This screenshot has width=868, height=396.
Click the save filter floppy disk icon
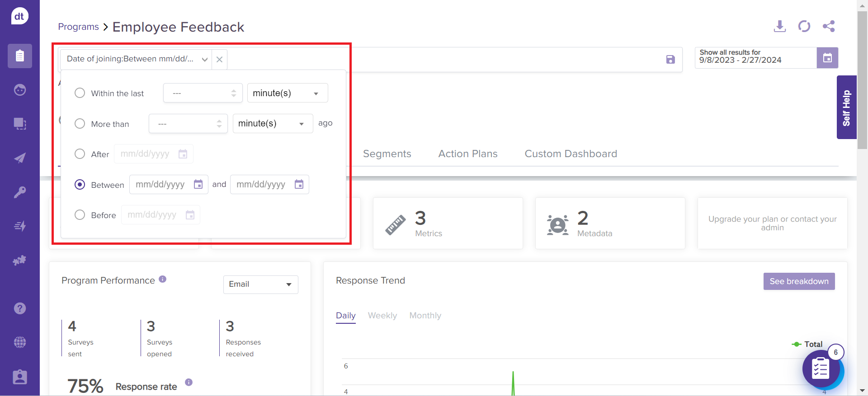click(x=670, y=59)
